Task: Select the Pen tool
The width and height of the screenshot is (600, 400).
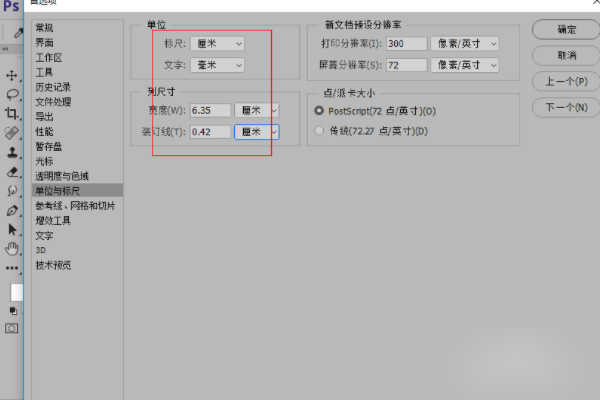Action: tap(12, 210)
